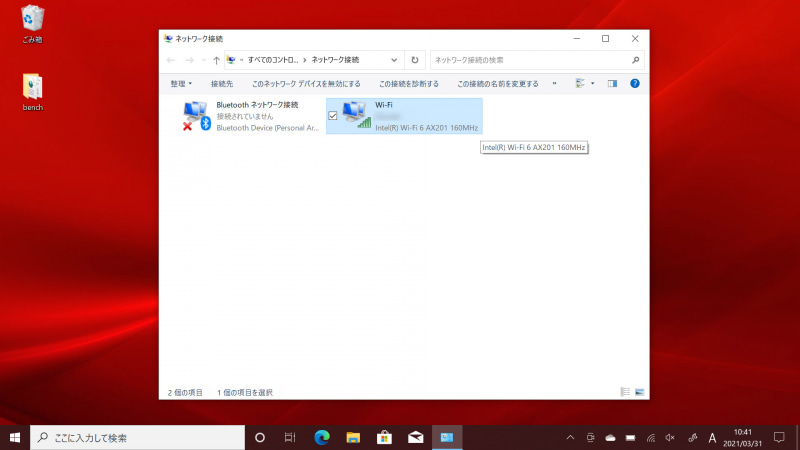Screen dimensions: 800x450
Task: Click the OneDrive cloud tray icon
Action: coord(610,438)
